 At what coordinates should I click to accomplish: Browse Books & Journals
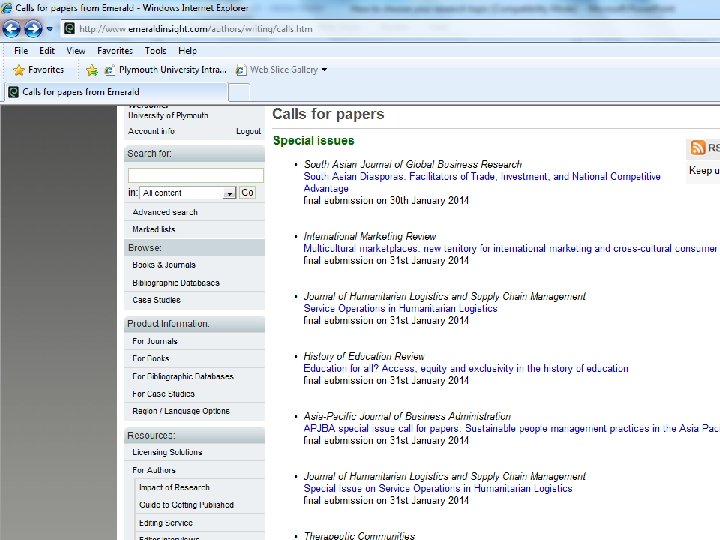pyautogui.click(x=164, y=265)
